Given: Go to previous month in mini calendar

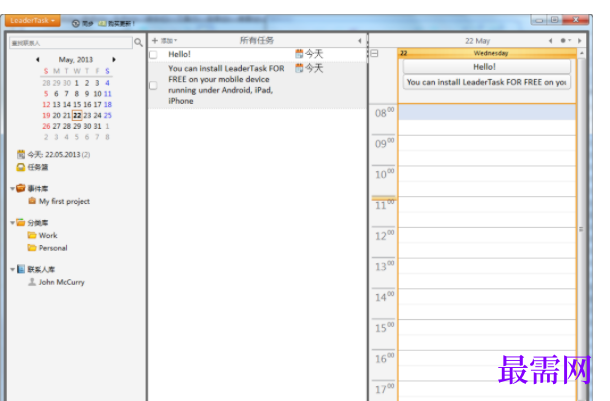Looking at the screenshot, I should pos(38,60).
